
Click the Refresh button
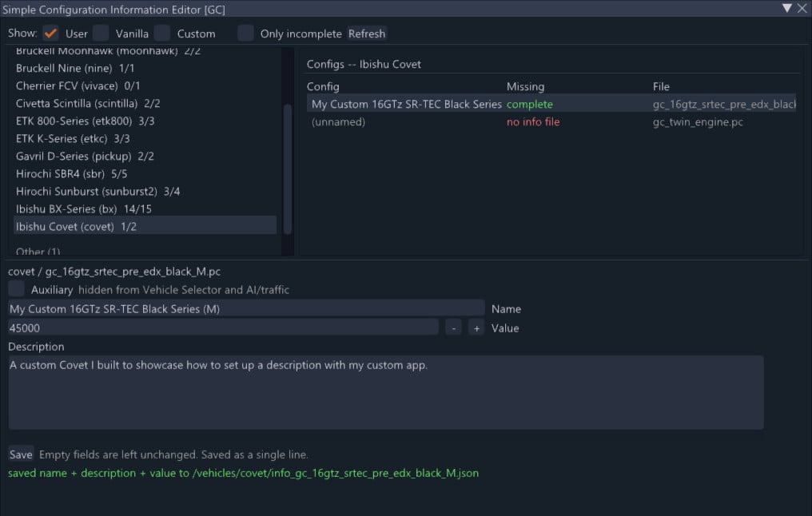[367, 34]
